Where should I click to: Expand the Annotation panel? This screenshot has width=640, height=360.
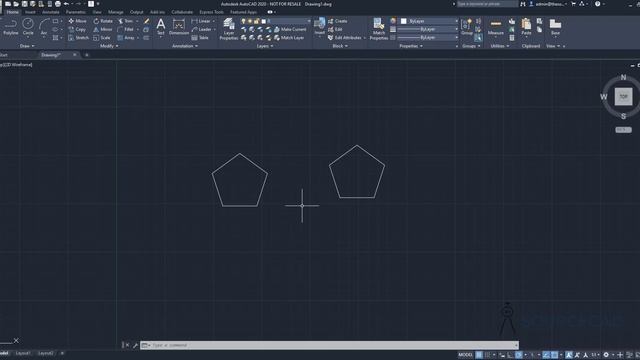coord(185,46)
